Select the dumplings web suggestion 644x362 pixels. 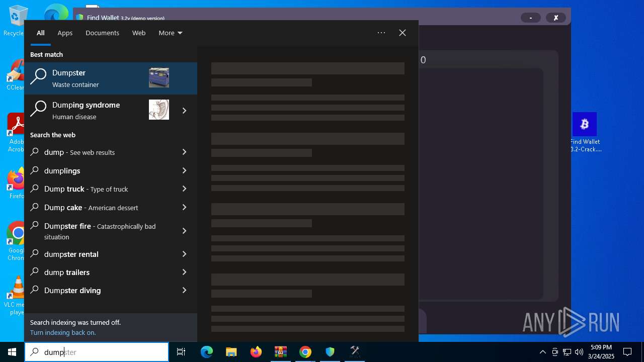(x=99, y=170)
